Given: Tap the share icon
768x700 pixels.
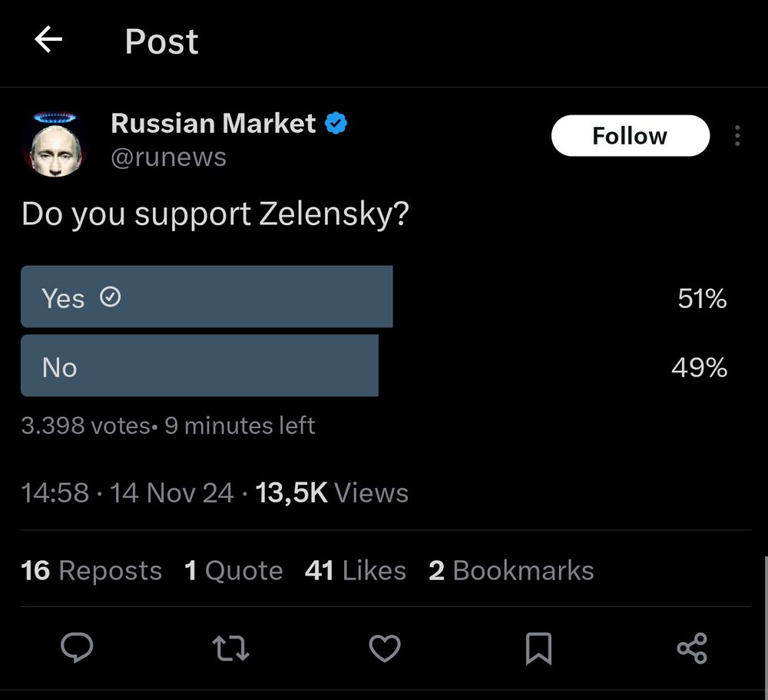Looking at the screenshot, I should [692, 649].
